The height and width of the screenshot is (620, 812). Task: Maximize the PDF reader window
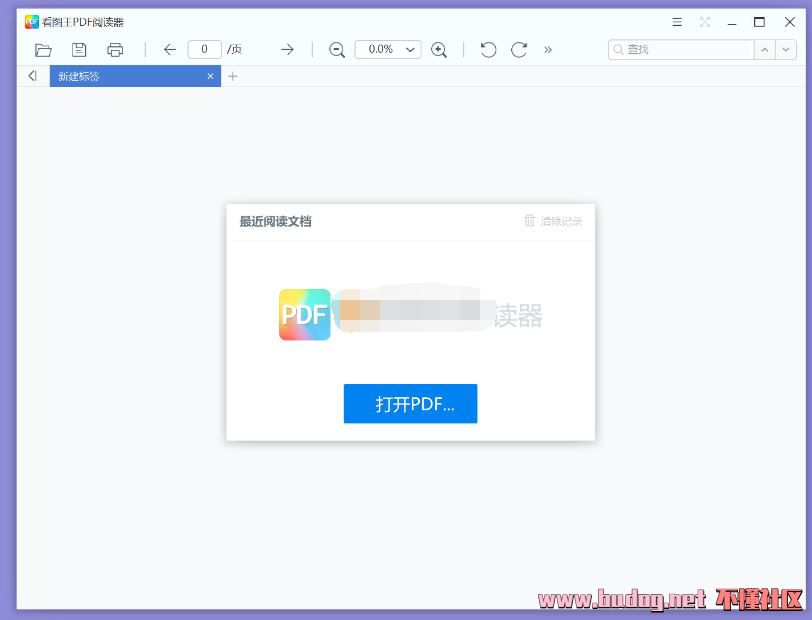(x=759, y=22)
